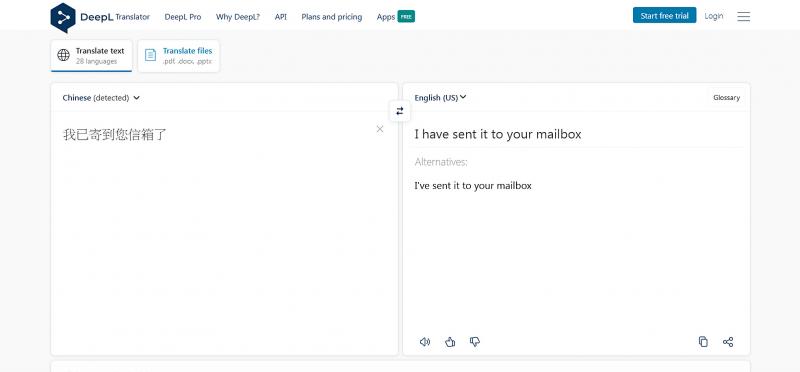Open the Glossary option
Screen dimensions: 800x372
coord(727,97)
